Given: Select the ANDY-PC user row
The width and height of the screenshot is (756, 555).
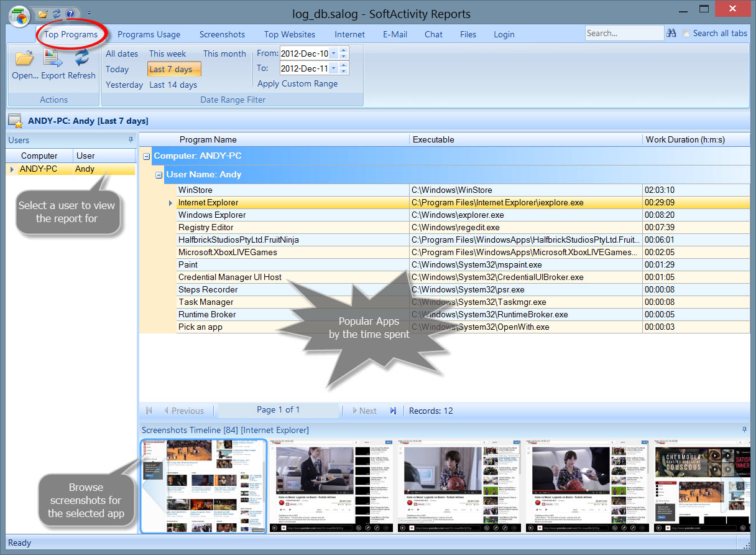Looking at the screenshot, I should (71, 169).
